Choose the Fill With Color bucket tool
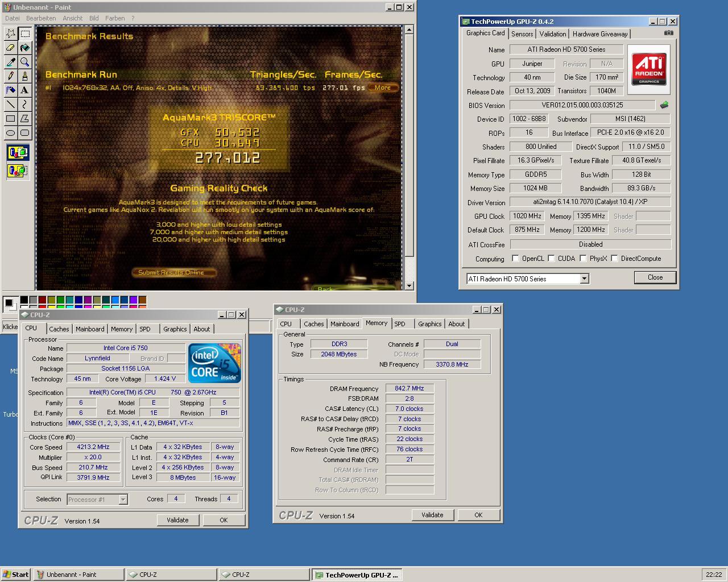 [x=24, y=48]
